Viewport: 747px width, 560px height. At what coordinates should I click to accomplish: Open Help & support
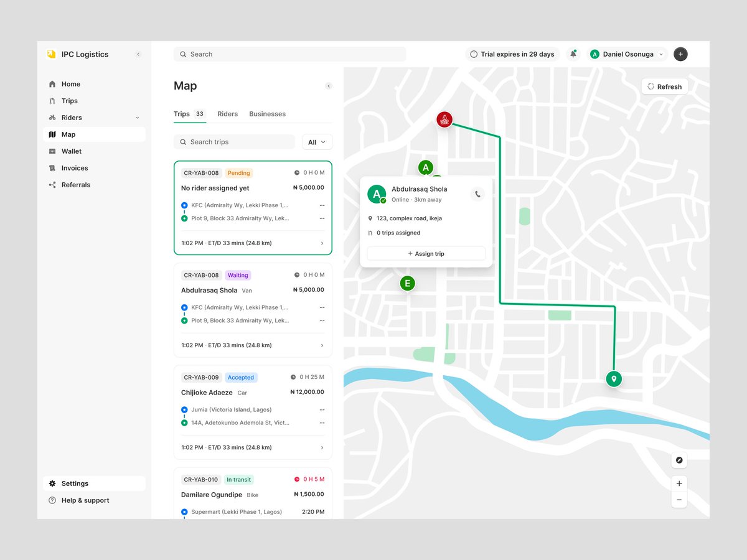tap(94, 500)
